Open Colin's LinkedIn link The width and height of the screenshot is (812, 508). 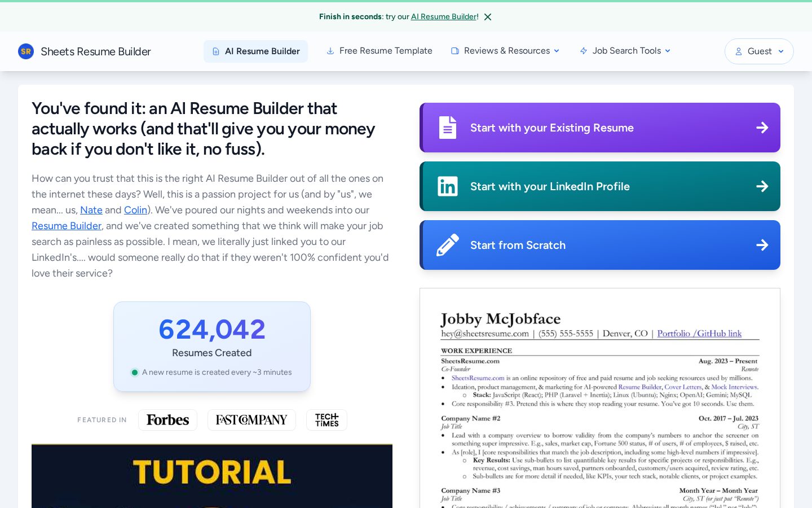pyautogui.click(x=135, y=210)
